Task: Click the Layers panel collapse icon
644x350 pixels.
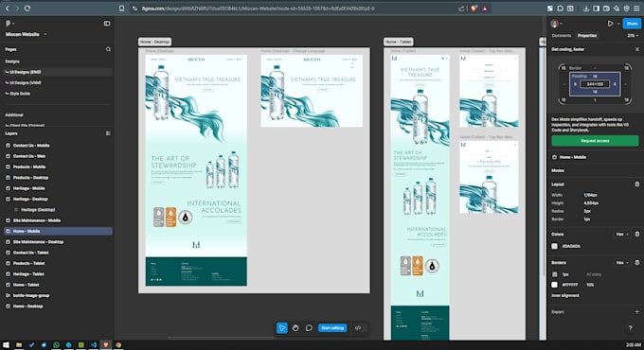Action: click(x=108, y=133)
